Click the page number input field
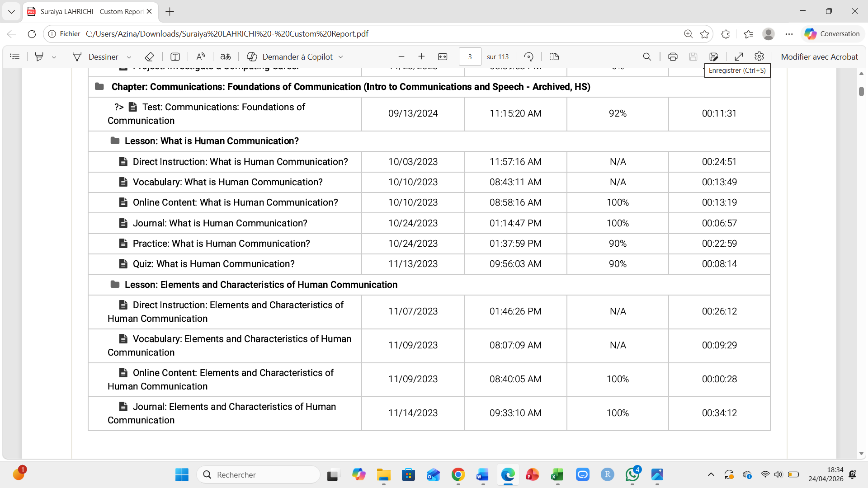The image size is (868, 488). 470,56
